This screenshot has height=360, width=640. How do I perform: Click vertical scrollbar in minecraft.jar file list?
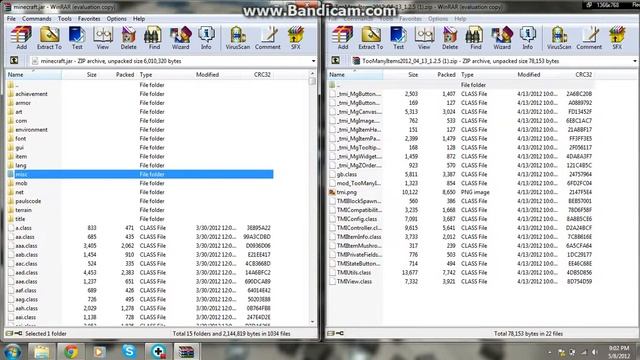tap(312, 198)
